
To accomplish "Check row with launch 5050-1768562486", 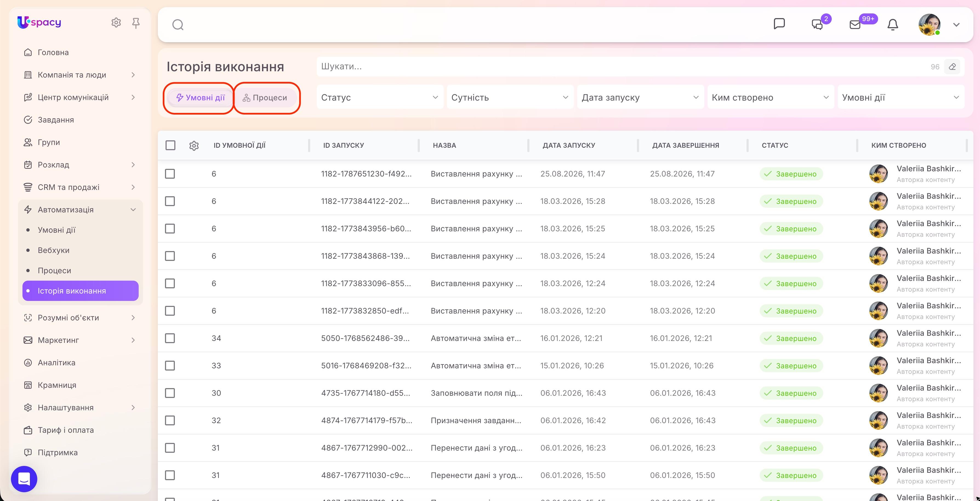I will click(x=170, y=338).
